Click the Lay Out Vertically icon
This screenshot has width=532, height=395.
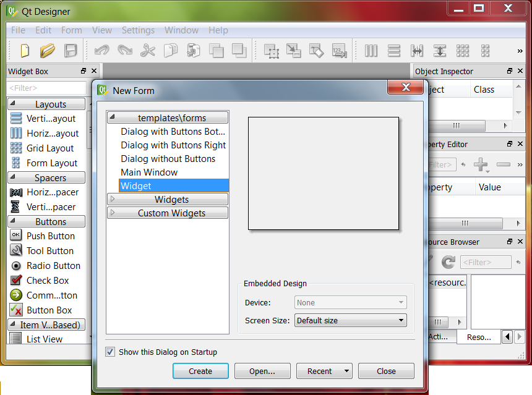point(394,51)
